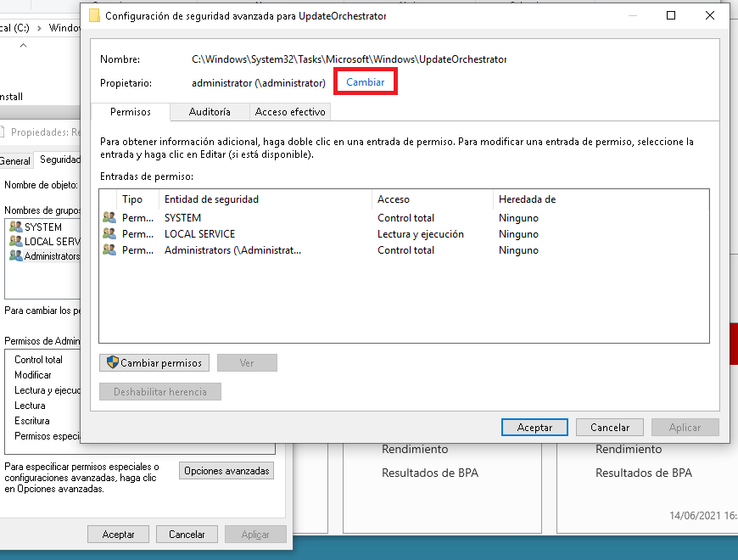Viewport: 738px width, 560px height.
Task: Select LOCAL SERVICE user icon in Properties window
Action: 16,242
